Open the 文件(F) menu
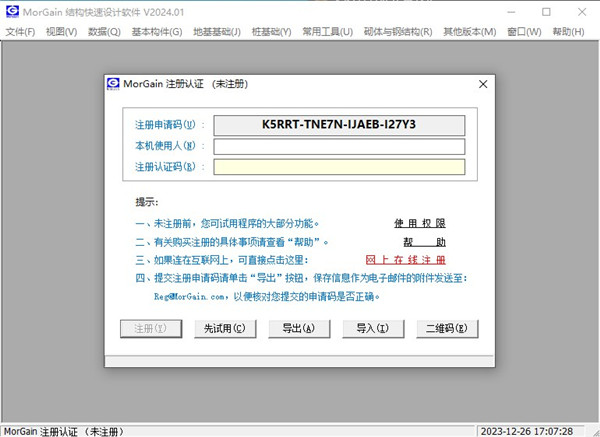This screenshot has height=437, width=600. (x=20, y=32)
